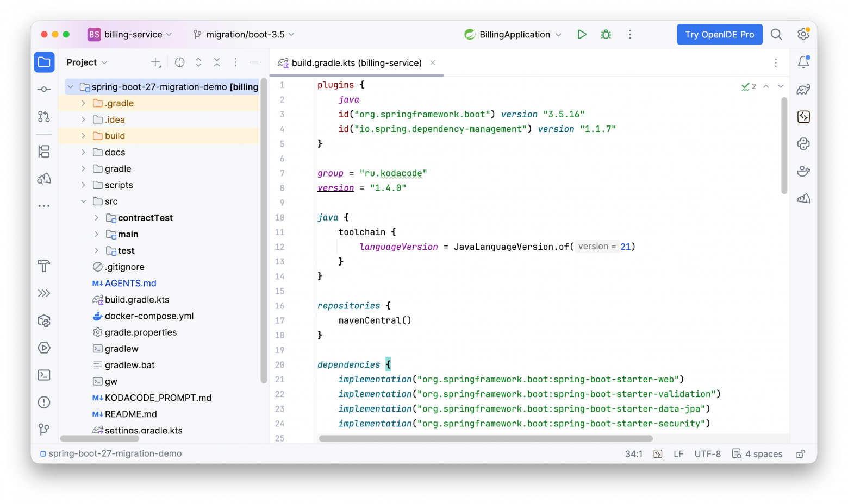Toggle read-only lock in status bar
This screenshot has width=848, height=504.
click(x=800, y=454)
